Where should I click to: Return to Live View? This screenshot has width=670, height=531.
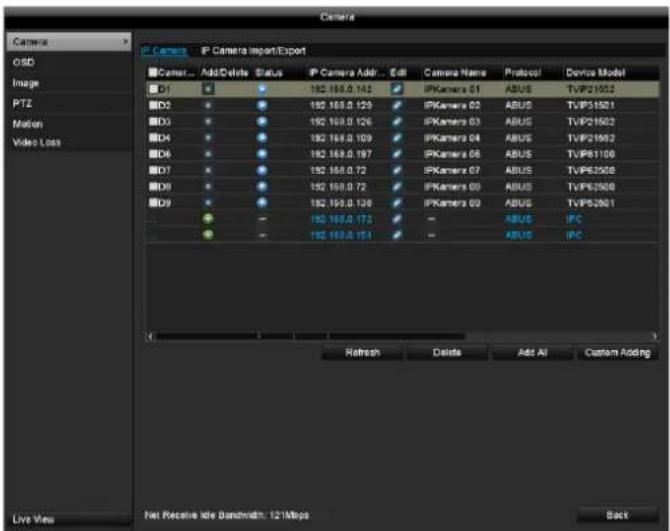[69, 519]
